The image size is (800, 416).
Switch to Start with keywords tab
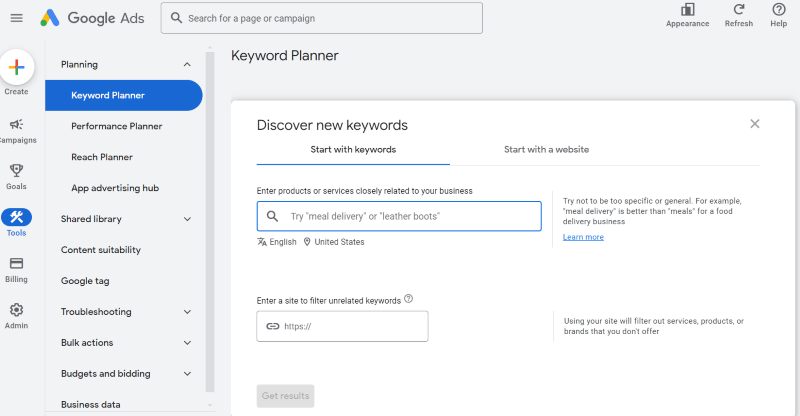(353, 150)
